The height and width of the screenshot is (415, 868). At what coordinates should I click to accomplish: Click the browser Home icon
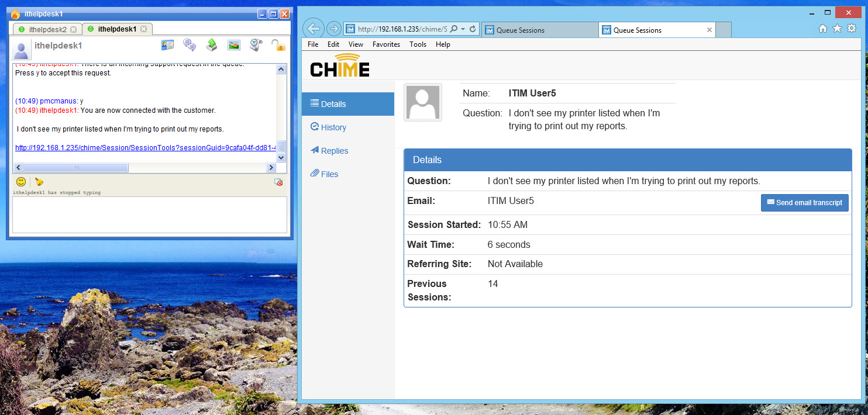pyautogui.click(x=823, y=28)
